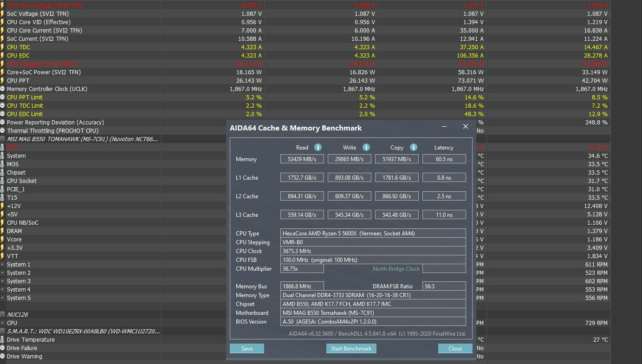Image resolution: width=642 pixels, height=364 pixels.
Task: Click the Close button in AIDA64 dialog
Action: pyautogui.click(x=455, y=349)
